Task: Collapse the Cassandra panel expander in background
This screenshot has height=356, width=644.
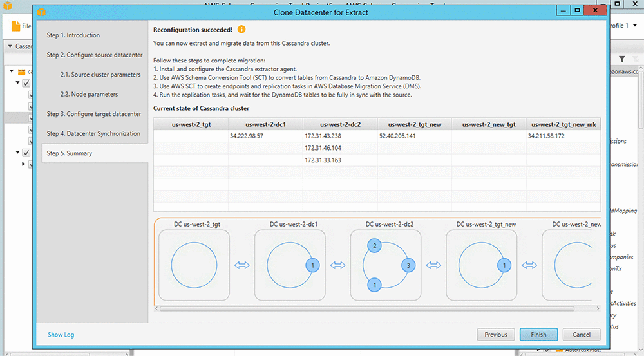Action: [10, 46]
